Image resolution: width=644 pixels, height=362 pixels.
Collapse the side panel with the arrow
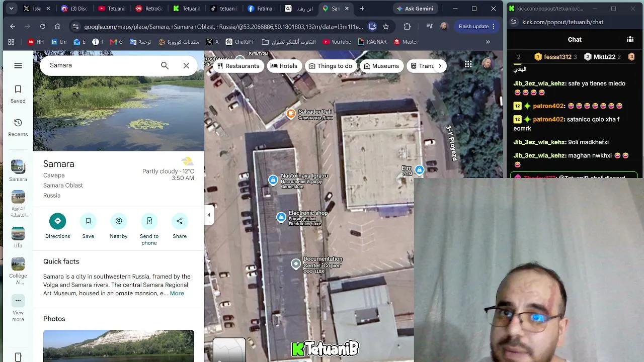209,215
